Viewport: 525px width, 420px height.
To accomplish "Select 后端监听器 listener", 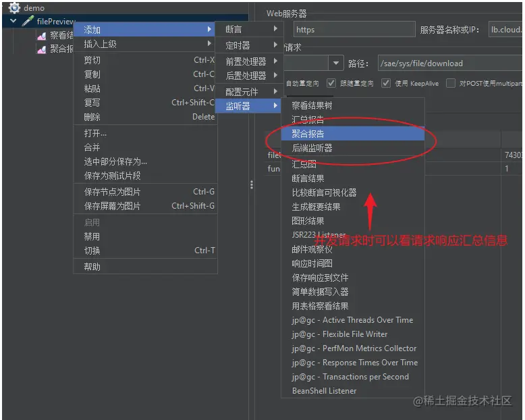I will [353, 148].
